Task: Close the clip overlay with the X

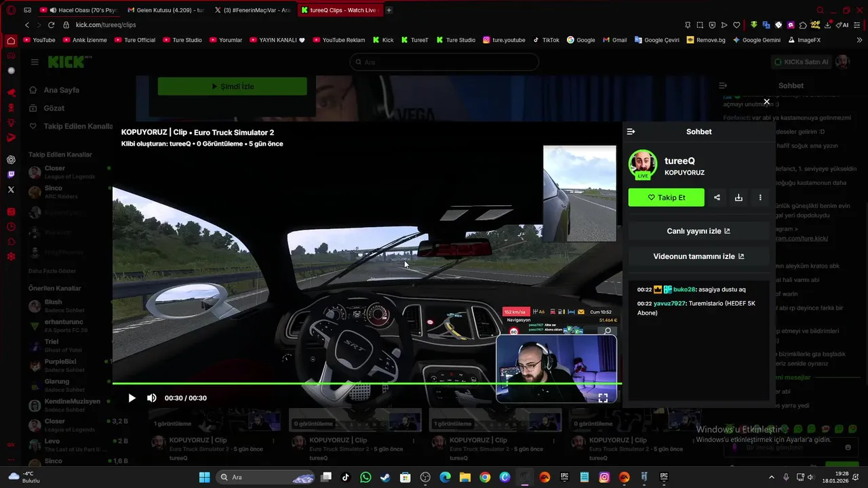Action: [766, 102]
